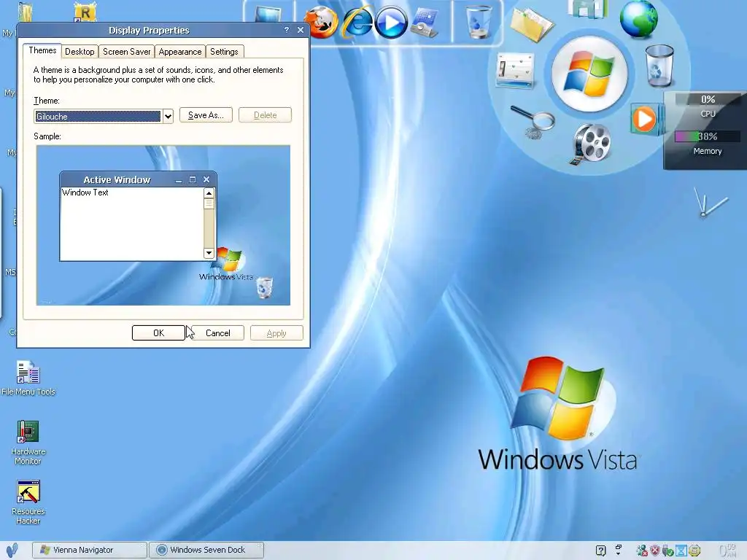Image resolution: width=747 pixels, height=560 pixels.
Task: Open the trash can in circular dock
Action: click(x=659, y=66)
